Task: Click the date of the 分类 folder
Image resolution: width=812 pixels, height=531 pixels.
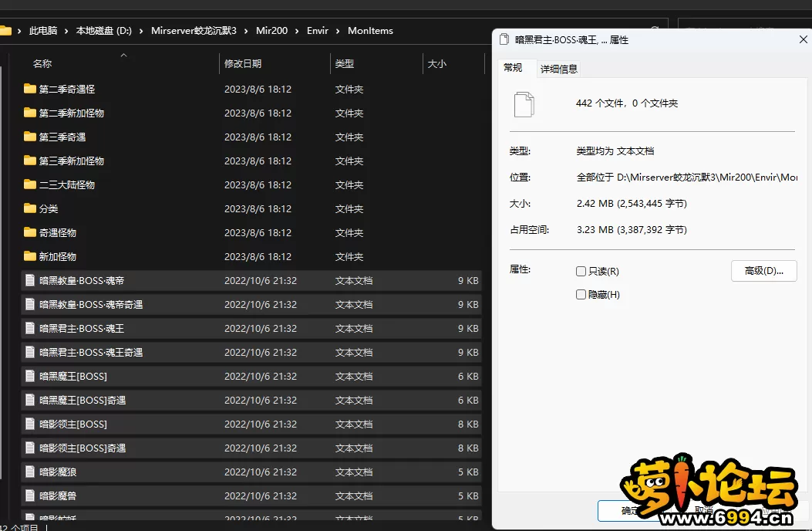Action: [258, 208]
